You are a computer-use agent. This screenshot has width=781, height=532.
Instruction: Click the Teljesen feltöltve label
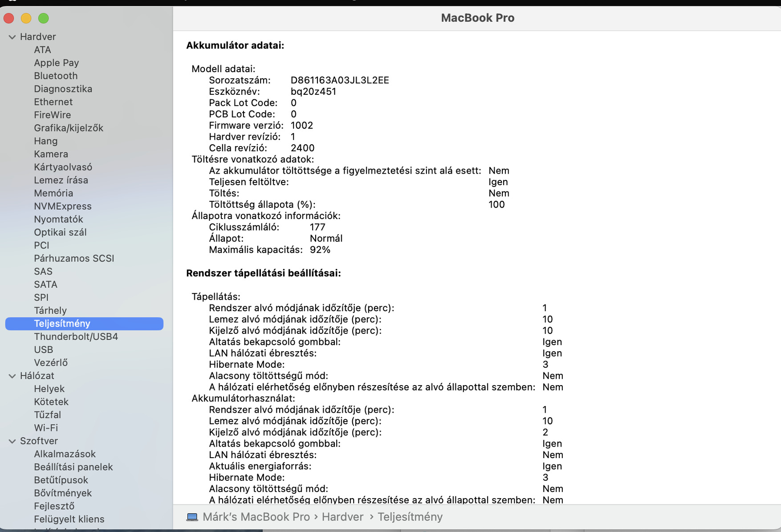[x=249, y=182]
